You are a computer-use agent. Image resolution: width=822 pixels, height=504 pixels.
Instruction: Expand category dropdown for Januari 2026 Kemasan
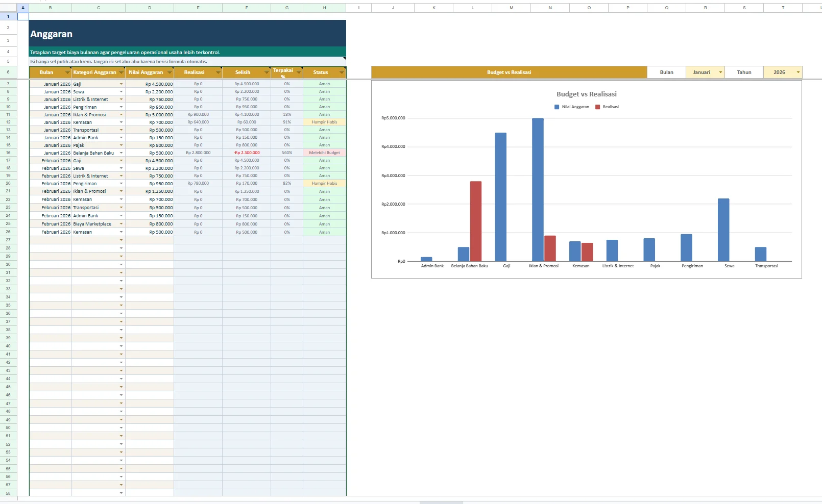[x=121, y=122]
